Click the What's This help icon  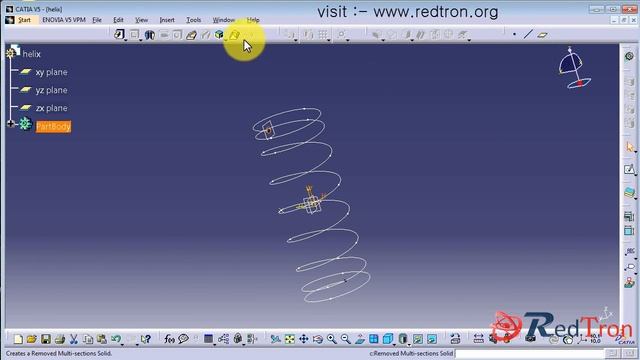(146, 339)
